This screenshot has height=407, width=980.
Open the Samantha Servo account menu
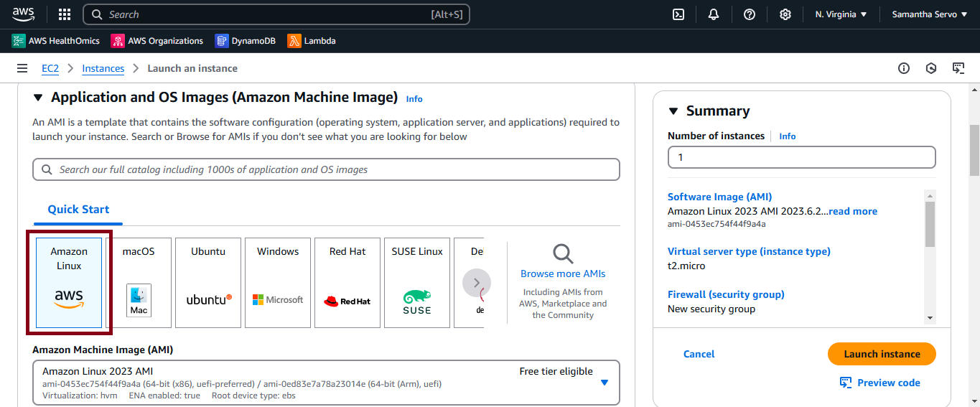pyautogui.click(x=930, y=14)
